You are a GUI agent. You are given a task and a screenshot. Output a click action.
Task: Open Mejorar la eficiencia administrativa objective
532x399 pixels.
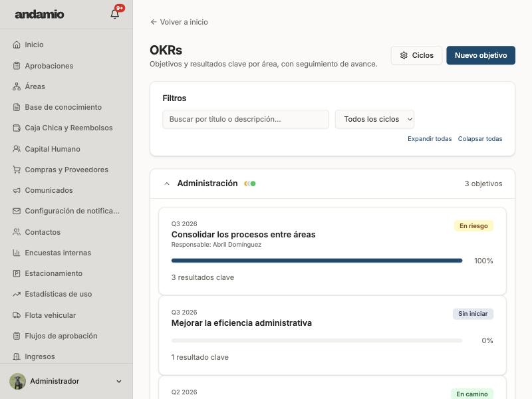click(x=241, y=323)
